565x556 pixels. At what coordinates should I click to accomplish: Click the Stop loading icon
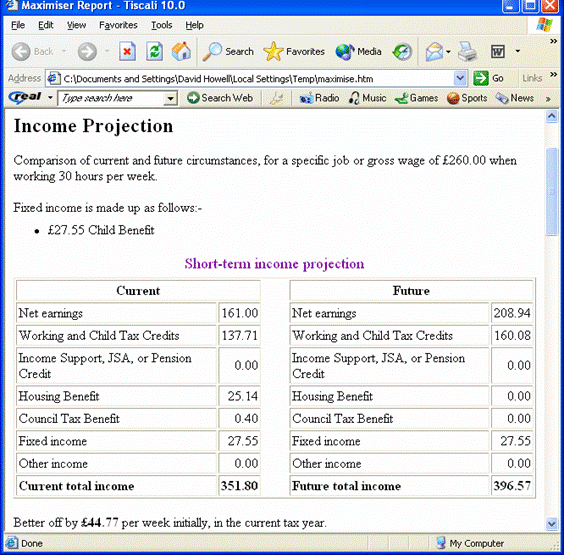127,52
